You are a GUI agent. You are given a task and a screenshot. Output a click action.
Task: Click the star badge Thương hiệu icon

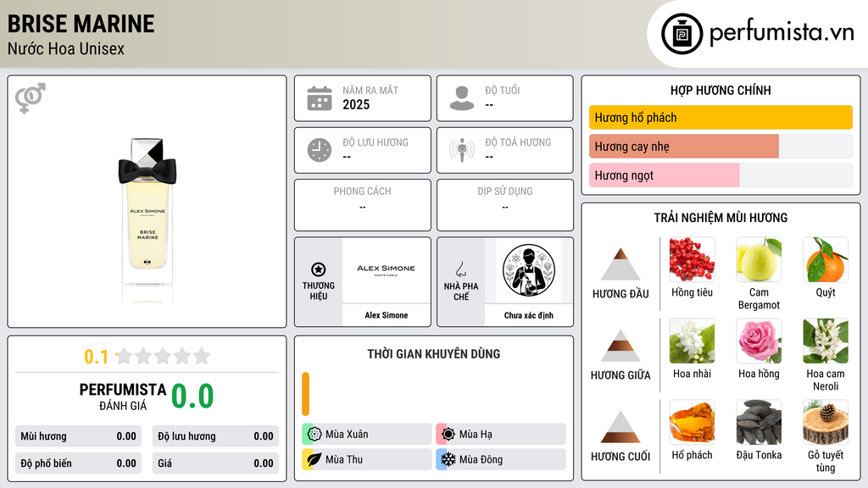tap(319, 269)
